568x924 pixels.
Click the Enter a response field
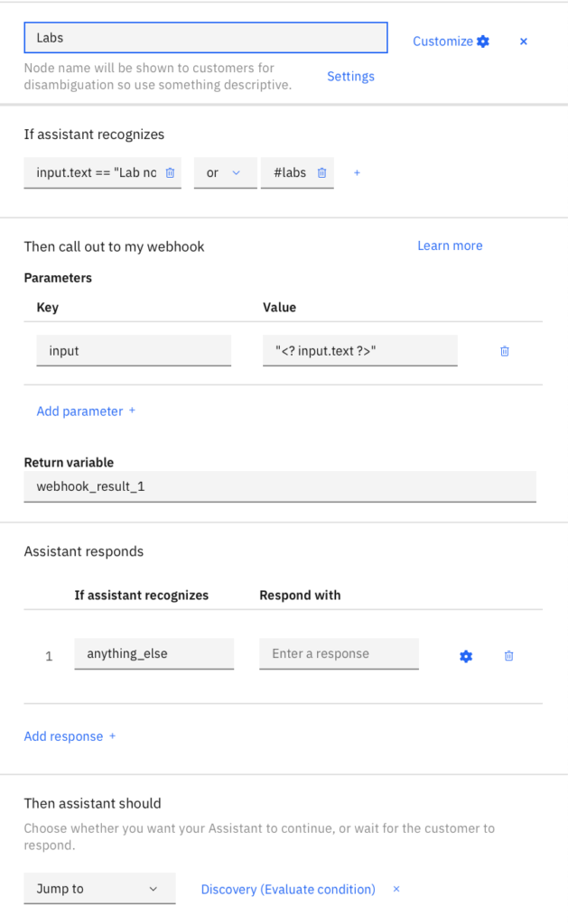(339, 652)
